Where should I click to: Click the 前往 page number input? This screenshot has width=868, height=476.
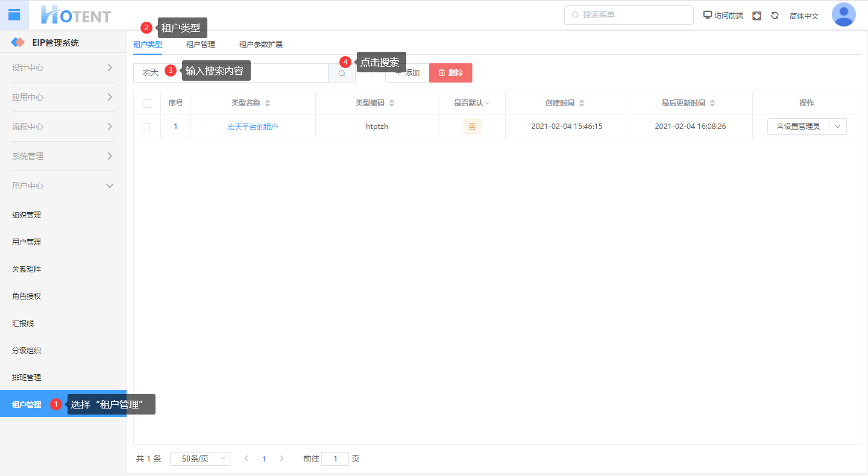[335, 459]
